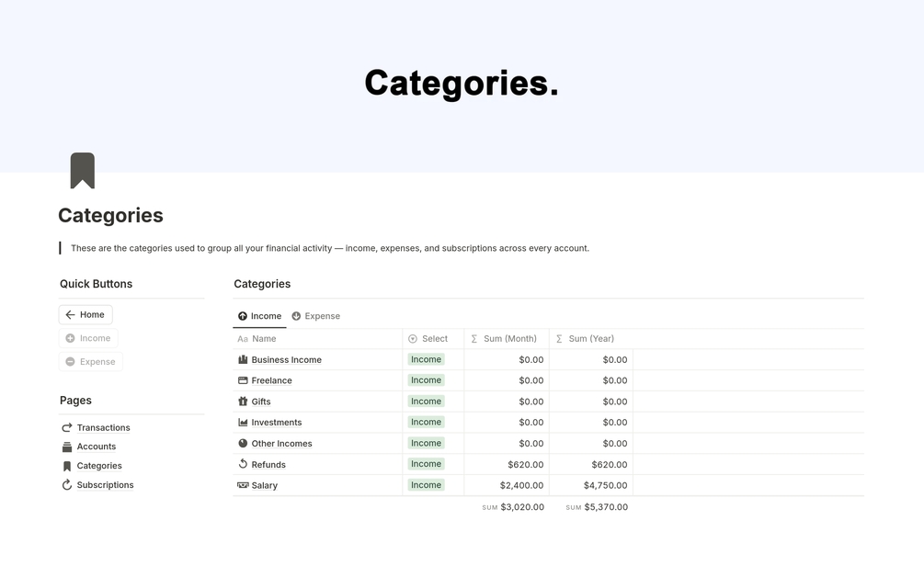924x577 pixels.
Task: Switch to the Expense tab
Action: [x=315, y=316]
